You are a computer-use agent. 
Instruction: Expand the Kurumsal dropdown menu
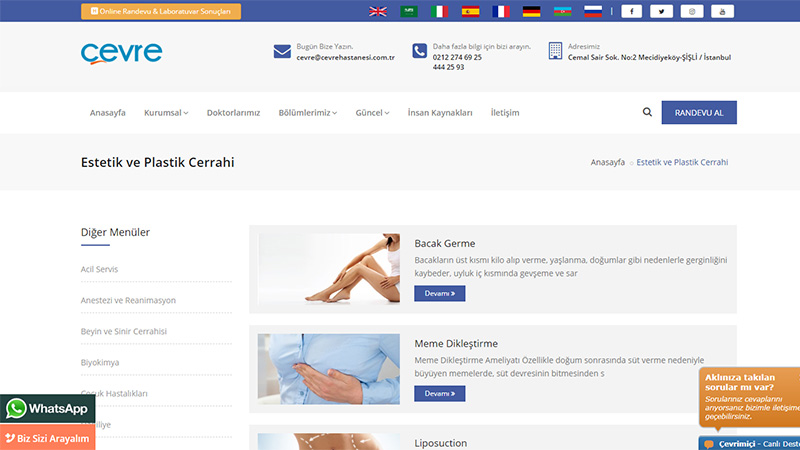pyautogui.click(x=166, y=112)
